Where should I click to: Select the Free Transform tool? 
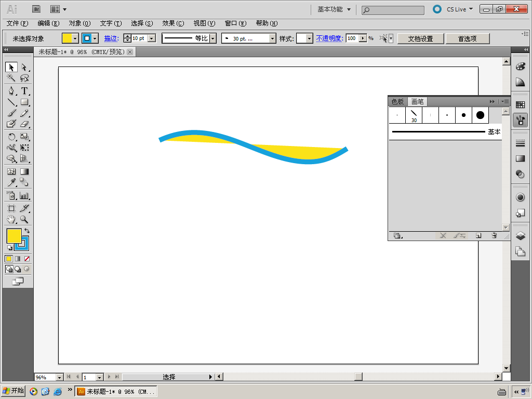pos(24,148)
